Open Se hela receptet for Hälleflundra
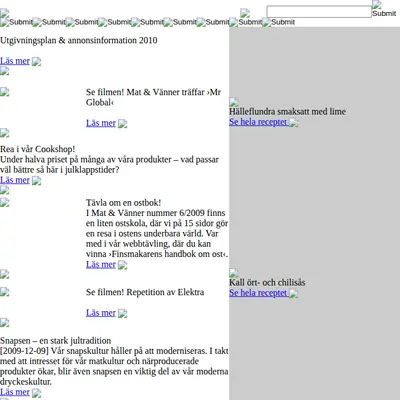 pos(258,122)
